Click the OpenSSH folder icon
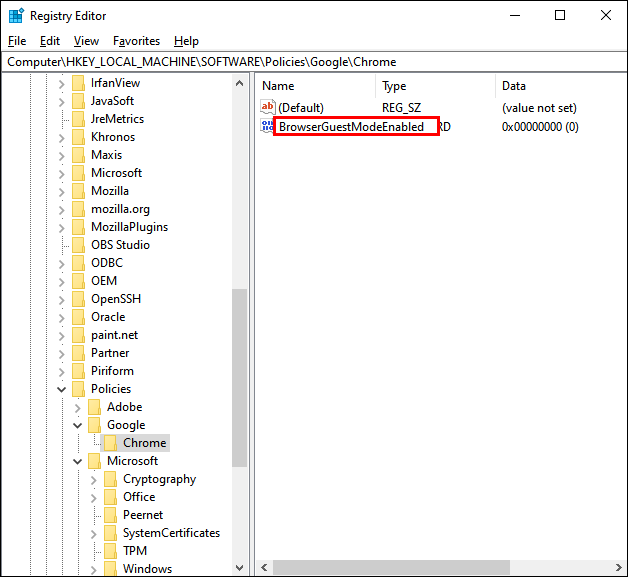Screen dimensions: 628x577 (78, 299)
